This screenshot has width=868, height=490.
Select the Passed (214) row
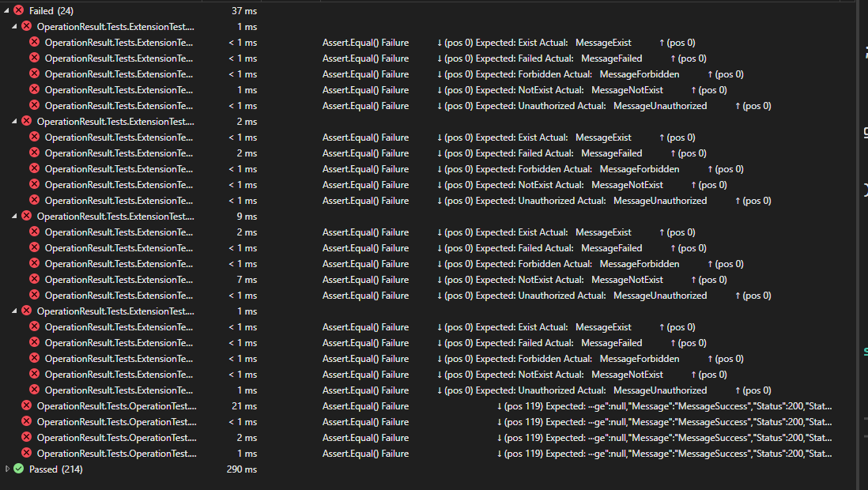click(51, 469)
